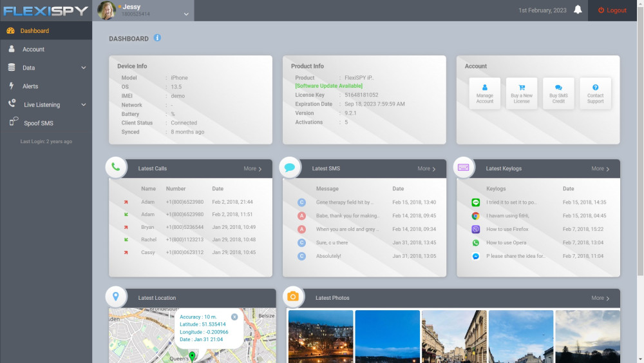
Task: Click Jessy's profile avatar
Action: click(x=107, y=10)
